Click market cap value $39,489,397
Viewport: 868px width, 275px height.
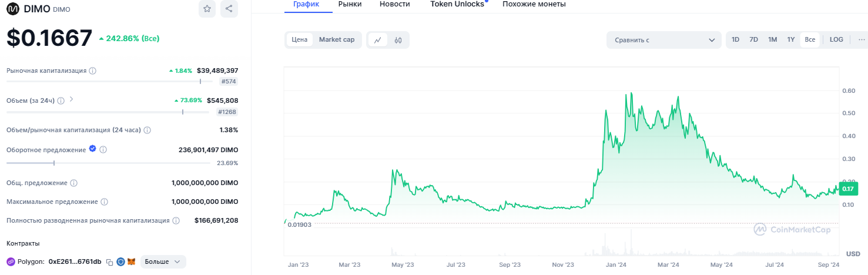click(217, 71)
